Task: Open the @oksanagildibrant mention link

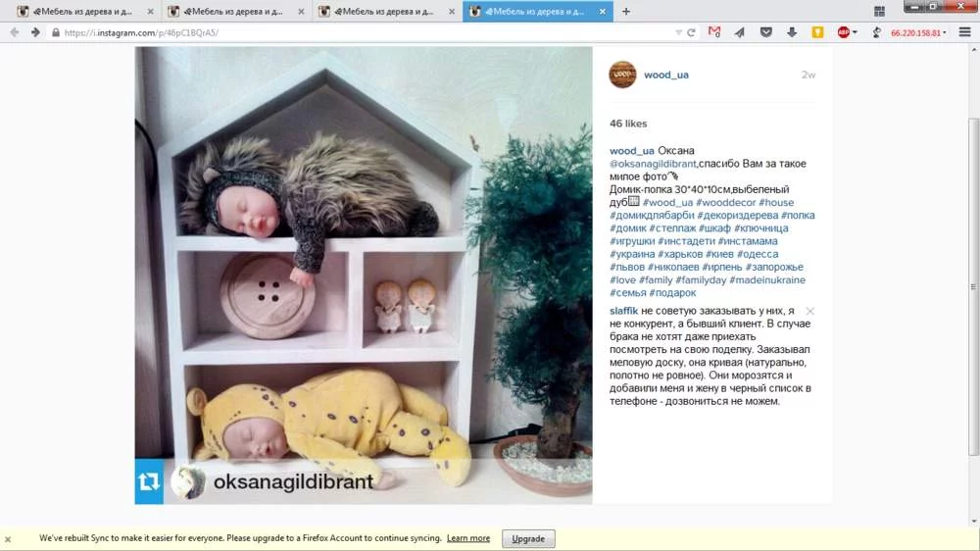Action: pos(653,163)
